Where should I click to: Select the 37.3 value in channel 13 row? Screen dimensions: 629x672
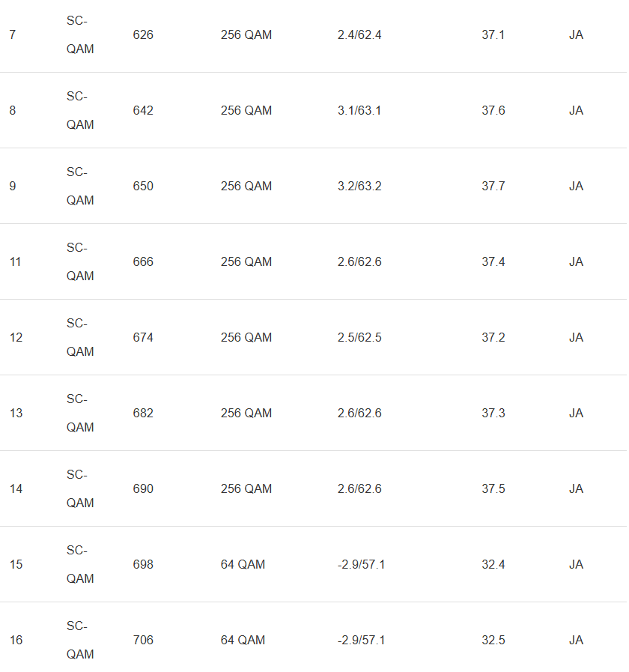click(x=493, y=414)
